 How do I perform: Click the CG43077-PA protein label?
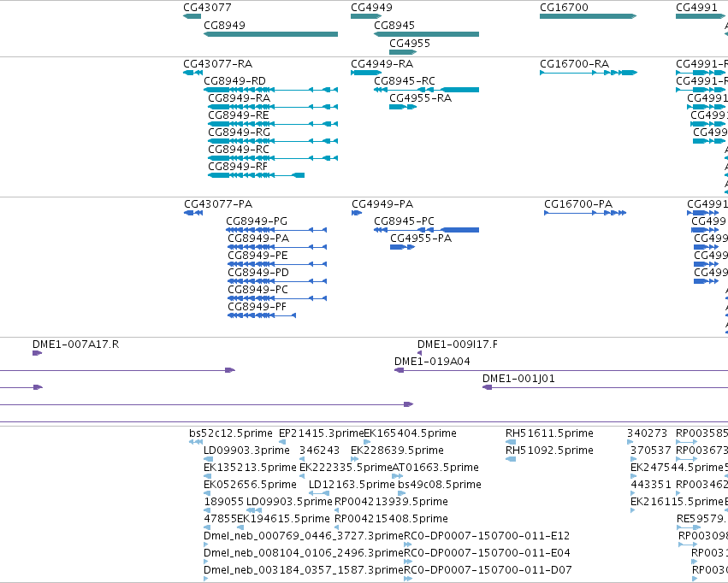(218, 204)
